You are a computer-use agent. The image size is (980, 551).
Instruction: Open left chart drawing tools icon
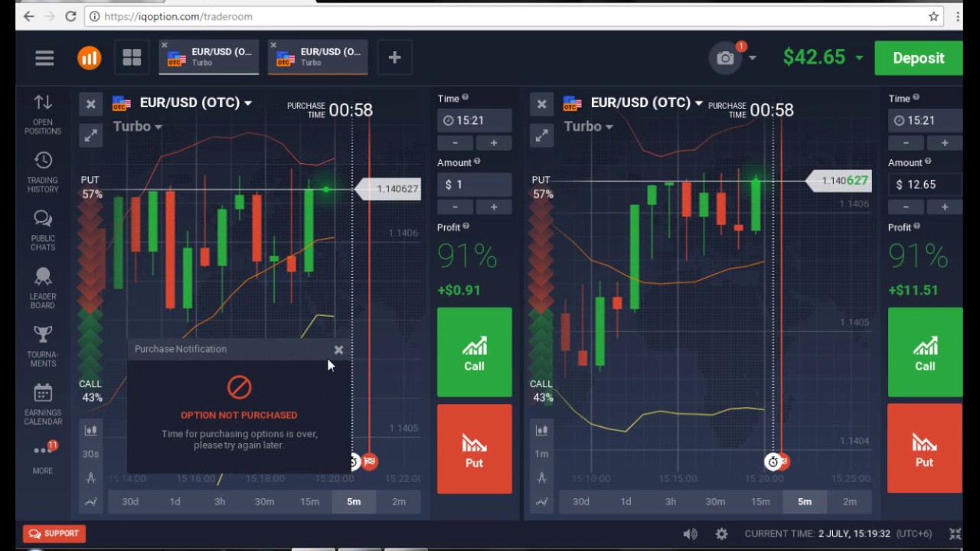coord(90,478)
